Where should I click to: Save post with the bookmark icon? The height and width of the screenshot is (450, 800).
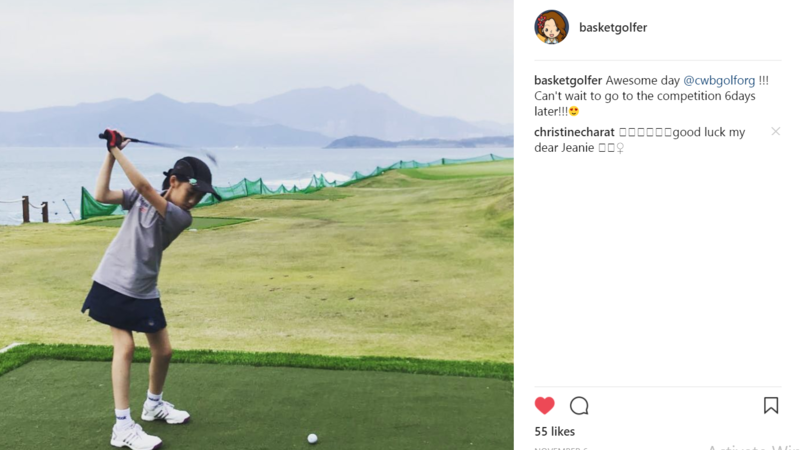point(771,406)
